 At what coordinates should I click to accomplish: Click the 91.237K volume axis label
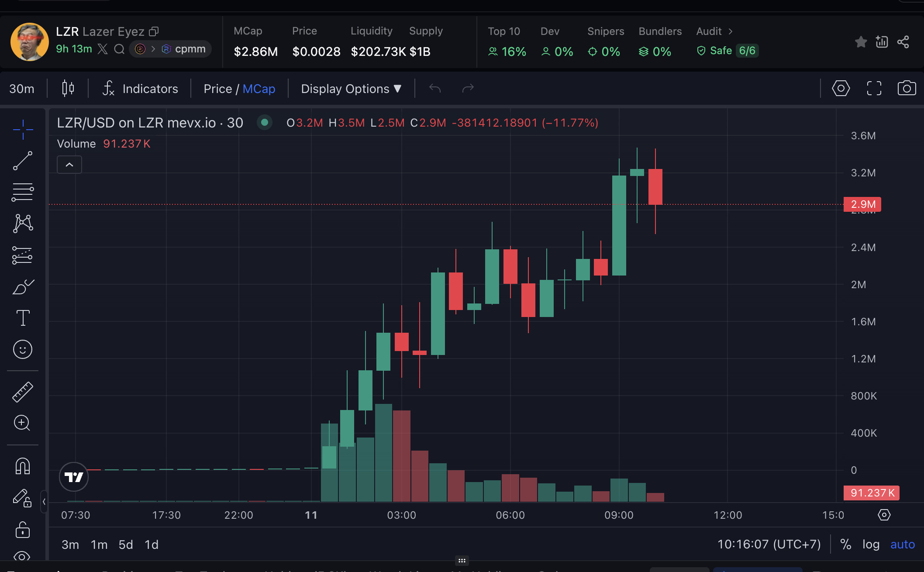click(x=872, y=493)
